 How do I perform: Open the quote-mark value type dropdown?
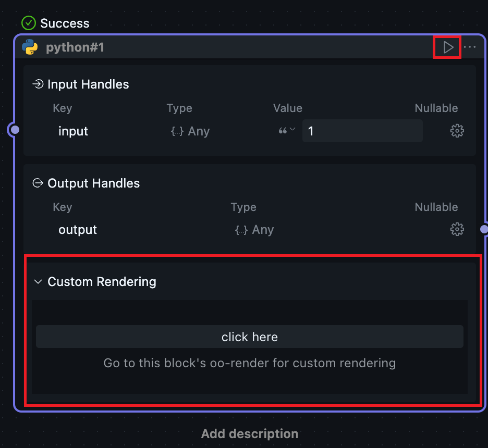tap(287, 131)
